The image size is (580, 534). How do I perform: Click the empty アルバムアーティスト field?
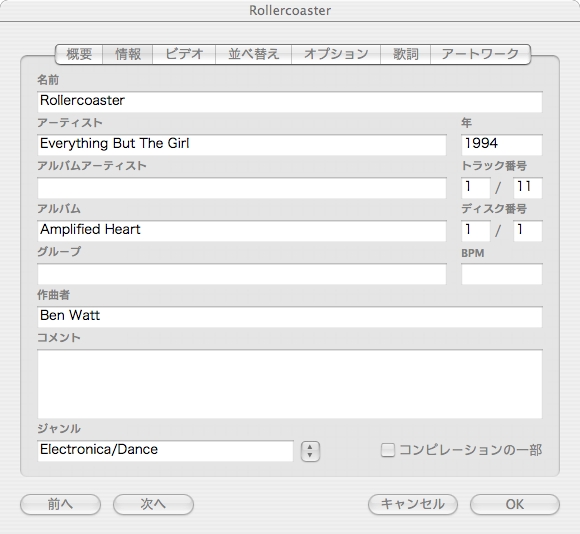[x=242, y=188]
